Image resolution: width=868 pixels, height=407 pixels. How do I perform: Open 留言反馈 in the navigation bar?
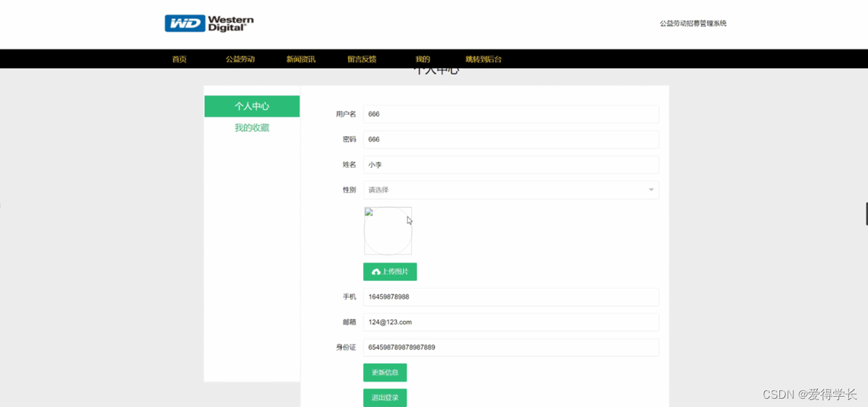click(362, 59)
